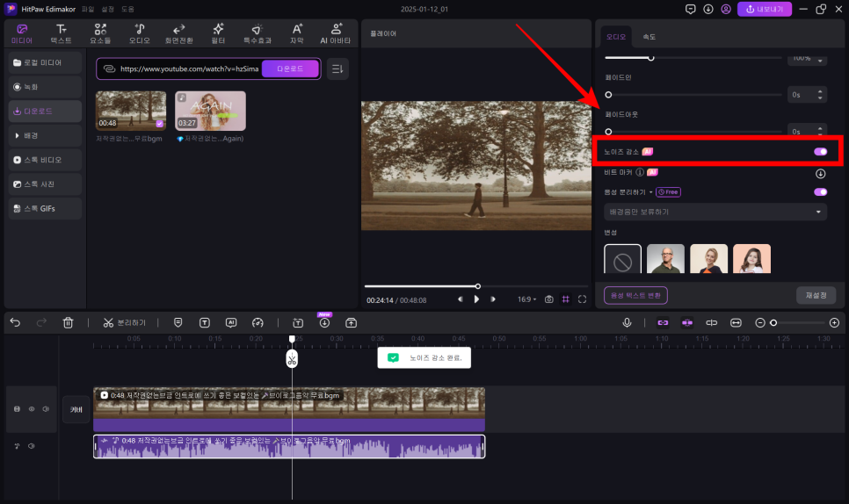Toggle the 음성 분리하기 voice separation switch
Image resolution: width=849 pixels, height=504 pixels.
(x=820, y=192)
